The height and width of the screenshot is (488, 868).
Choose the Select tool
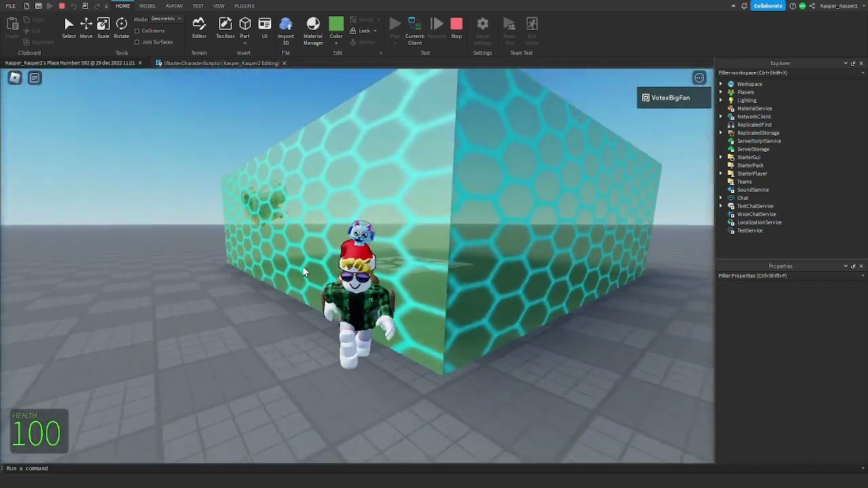[68, 28]
